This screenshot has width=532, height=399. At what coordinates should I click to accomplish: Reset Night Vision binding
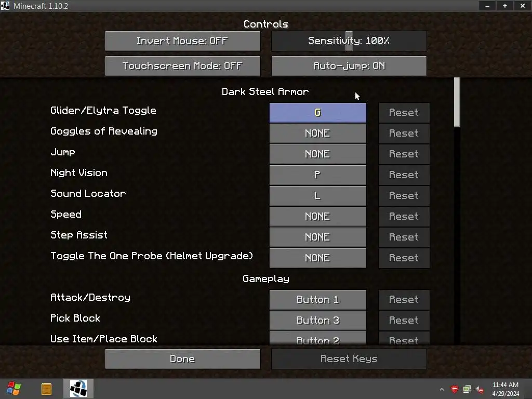click(404, 175)
